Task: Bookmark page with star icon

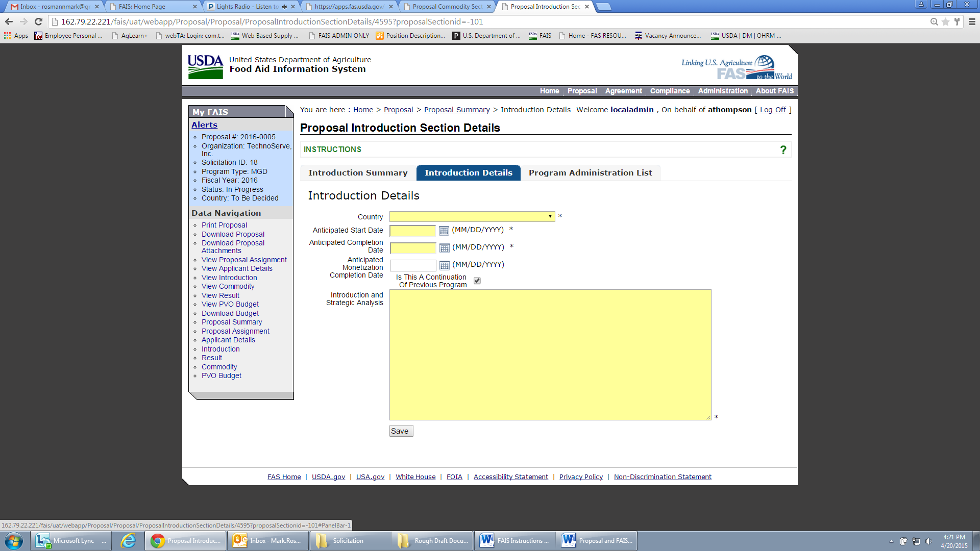Action: 945,21
